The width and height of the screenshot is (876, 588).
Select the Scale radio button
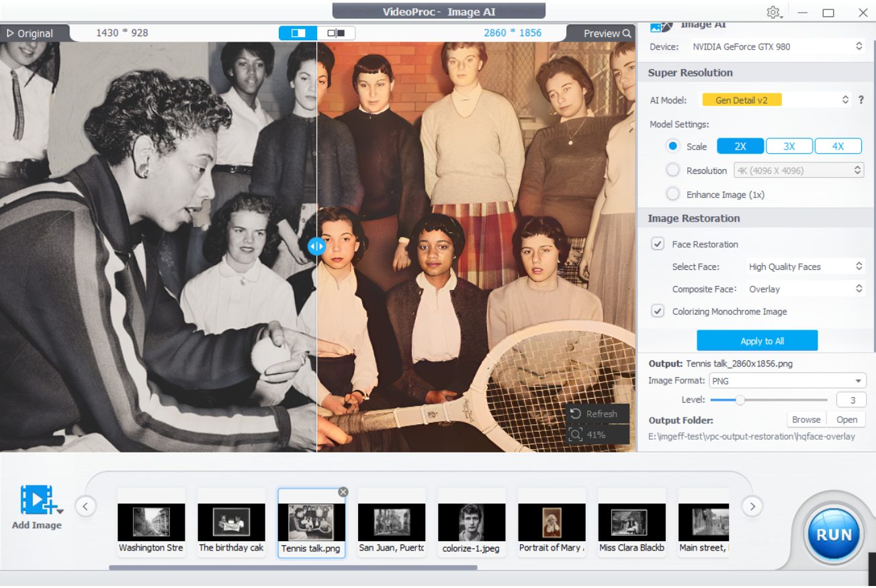(x=672, y=146)
